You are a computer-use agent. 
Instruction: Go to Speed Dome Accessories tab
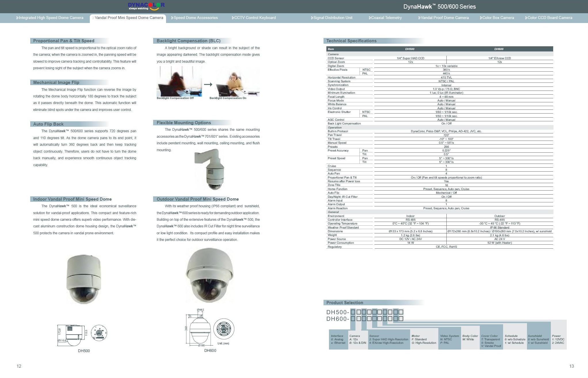point(195,18)
